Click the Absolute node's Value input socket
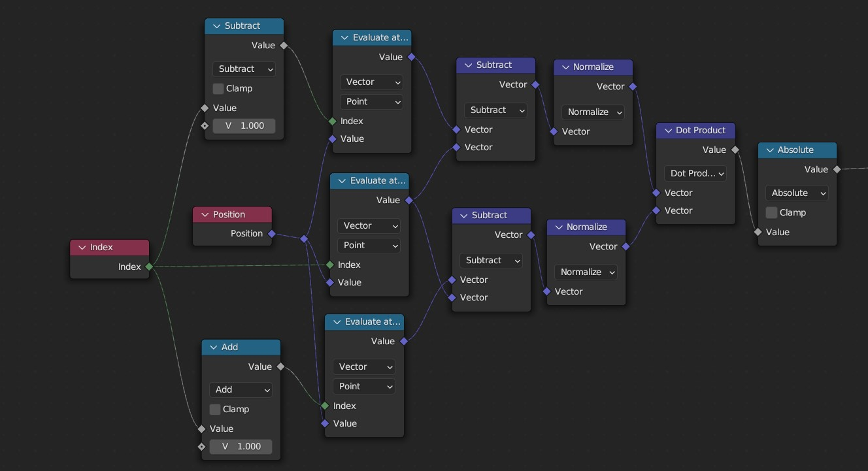Viewport: 868px width, 471px height. [758, 232]
